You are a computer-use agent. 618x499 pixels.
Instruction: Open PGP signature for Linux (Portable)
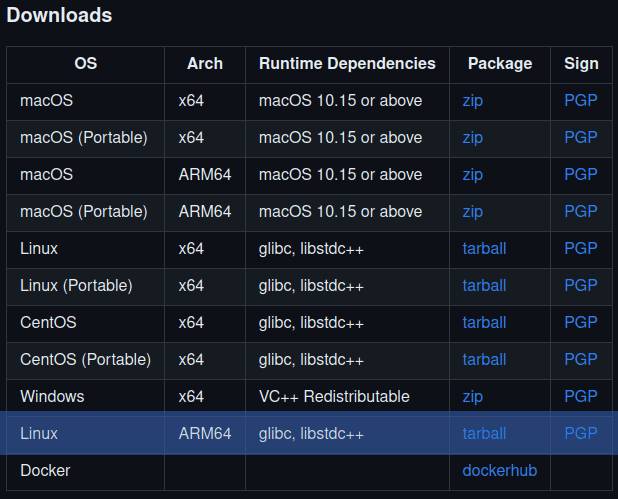pyautogui.click(x=581, y=286)
